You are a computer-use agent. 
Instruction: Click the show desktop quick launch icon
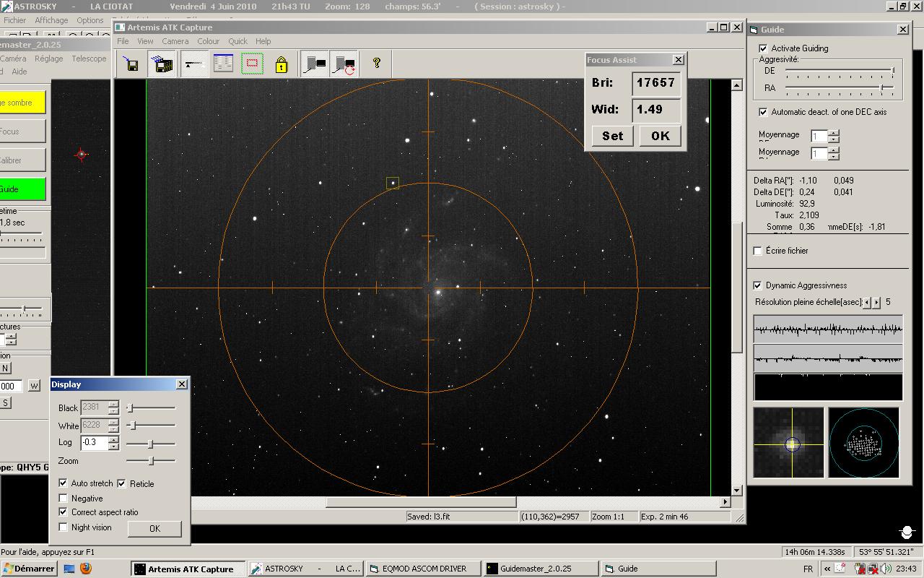pyautogui.click(x=69, y=569)
